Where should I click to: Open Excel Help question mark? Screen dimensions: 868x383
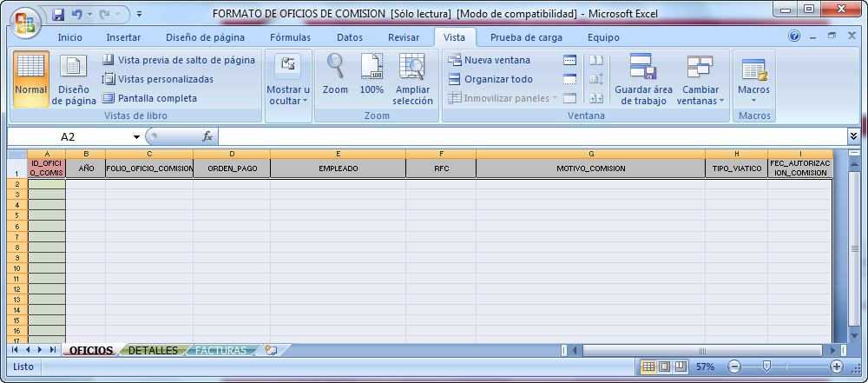(x=794, y=36)
